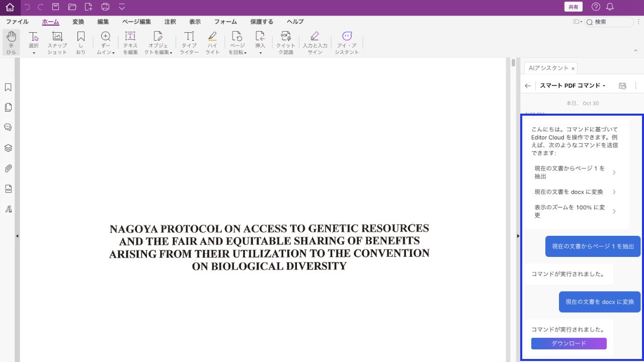Add a しおり bookmark from the ribbon
The image size is (644, 362).
(x=81, y=43)
